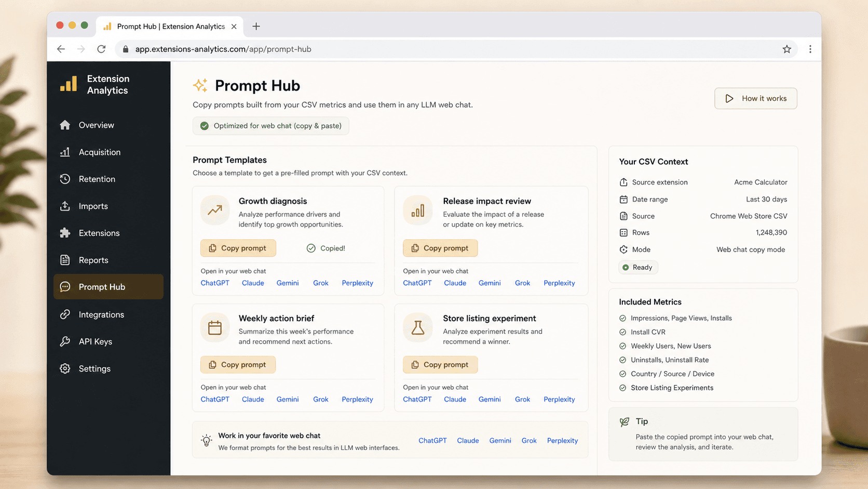Click the Store Listing Experiments metric

point(672,388)
